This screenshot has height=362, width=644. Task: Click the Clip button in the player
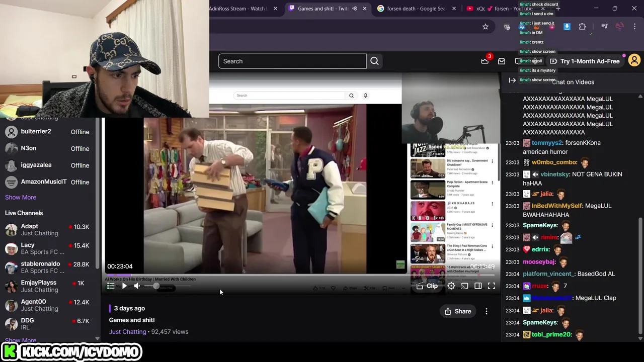[x=427, y=286]
